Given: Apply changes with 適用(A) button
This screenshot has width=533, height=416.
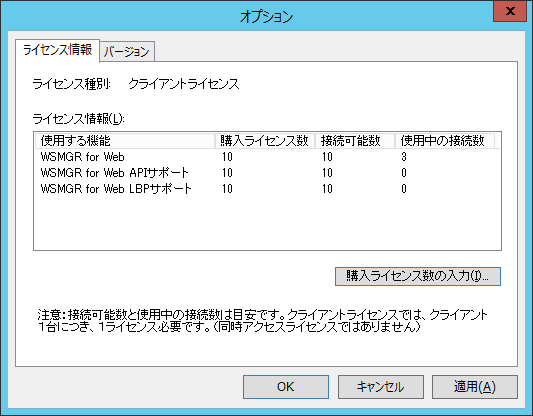Looking at the screenshot, I should [x=475, y=387].
